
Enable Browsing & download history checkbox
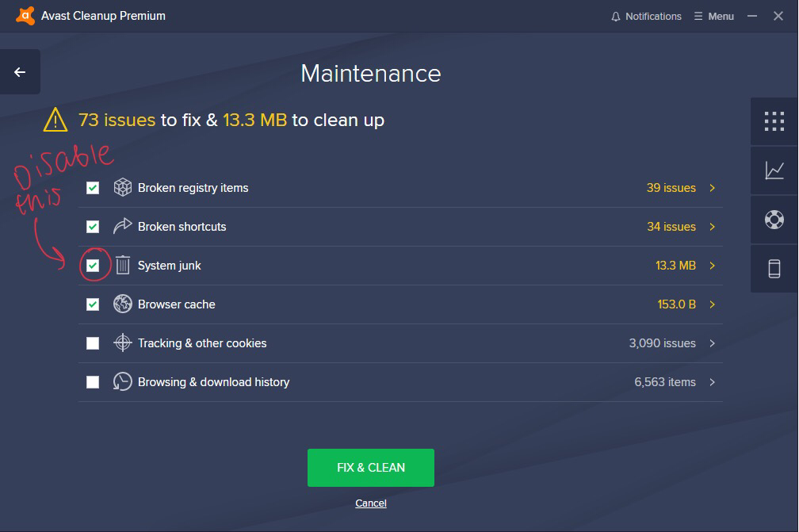pos(93,381)
